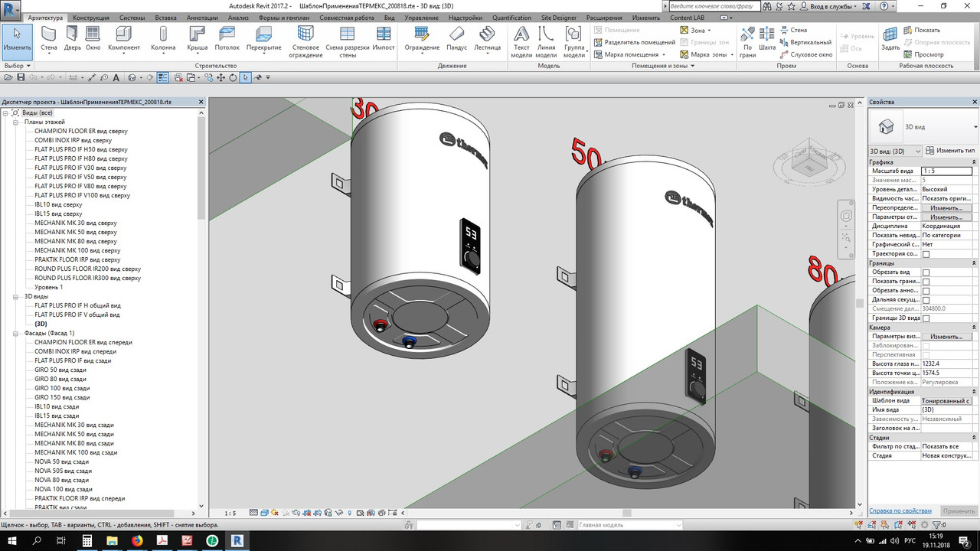The height and width of the screenshot is (551, 980).
Task: Choose the Группа модели tool
Action: click(574, 42)
